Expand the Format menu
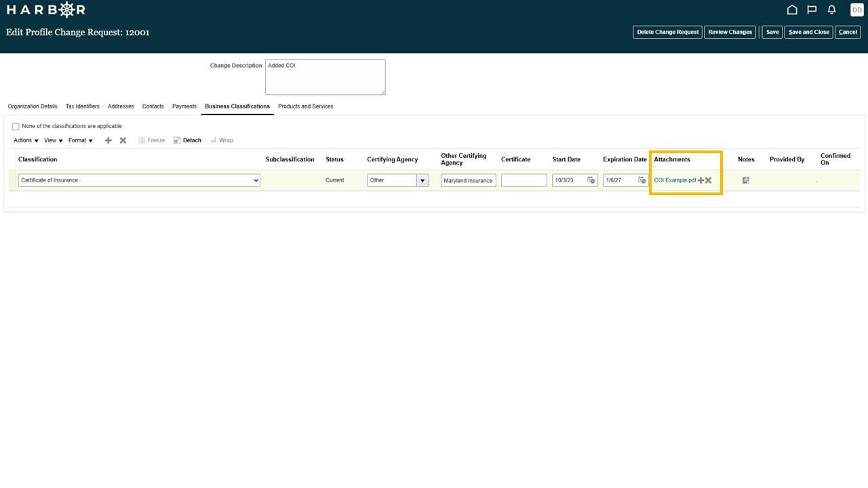Image resolution: width=868 pixels, height=488 pixels. [x=81, y=140]
